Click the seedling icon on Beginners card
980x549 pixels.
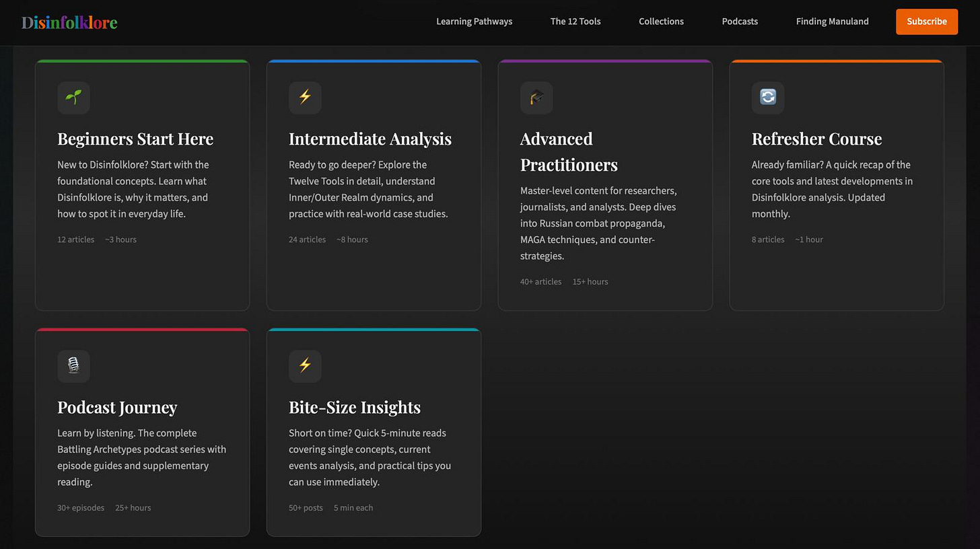73,98
